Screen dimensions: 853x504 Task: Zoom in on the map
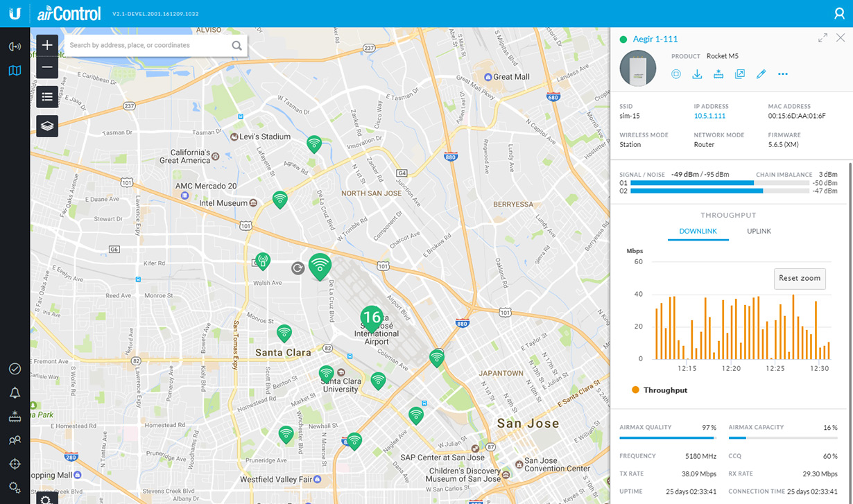tap(47, 45)
